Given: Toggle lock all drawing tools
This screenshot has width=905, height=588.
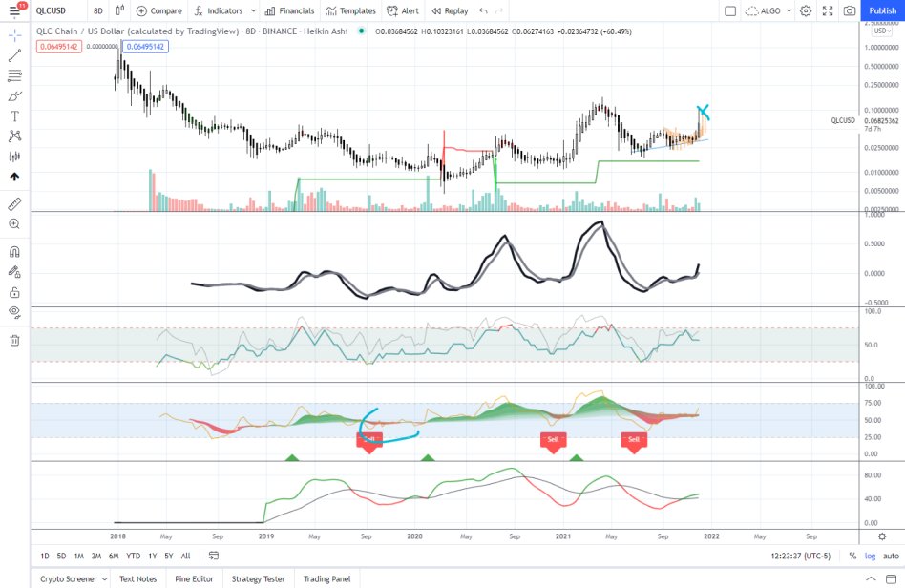Looking at the screenshot, I should pyautogui.click(x=15, y=292).
